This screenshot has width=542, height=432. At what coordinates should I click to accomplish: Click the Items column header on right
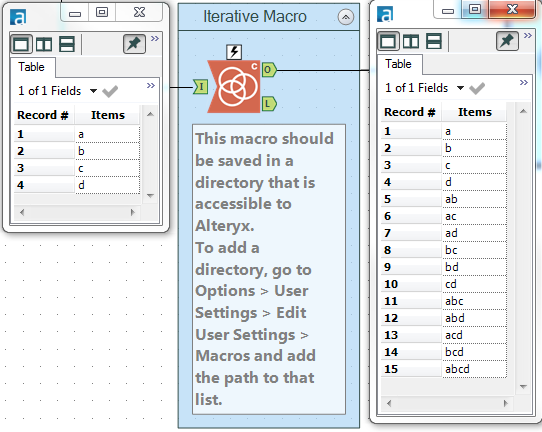474,112
